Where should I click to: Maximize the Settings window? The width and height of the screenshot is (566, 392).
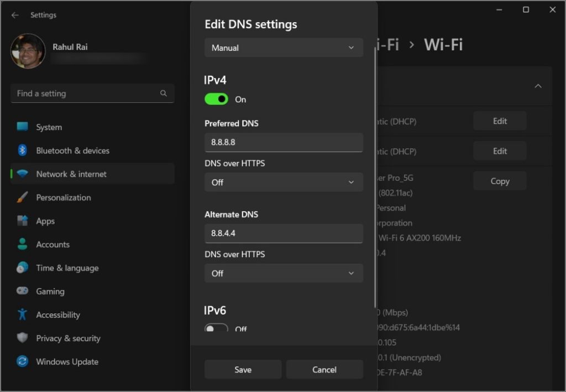click(526, 10)
